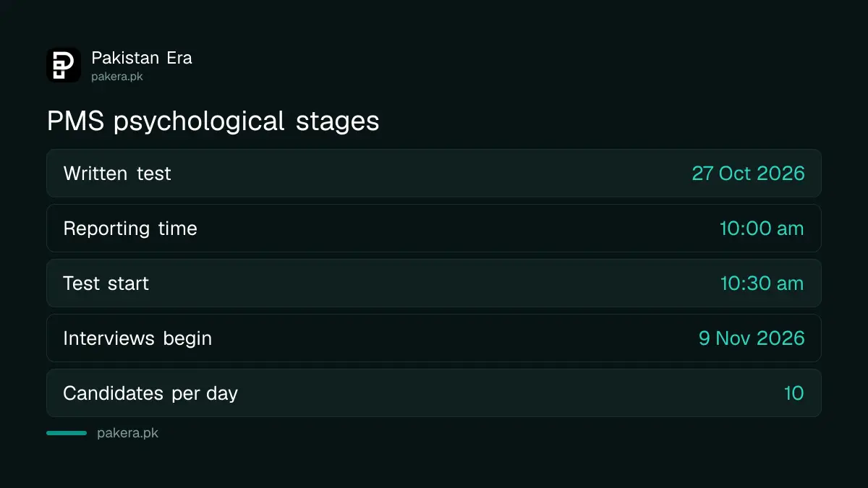Click empty middle of Test start row
868x488 pixels.
[x=434, y=283]
